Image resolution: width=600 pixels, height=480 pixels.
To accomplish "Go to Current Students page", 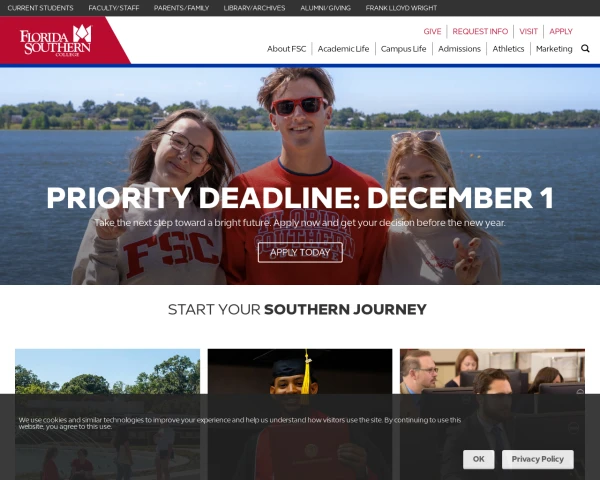I will pos(41,8).
